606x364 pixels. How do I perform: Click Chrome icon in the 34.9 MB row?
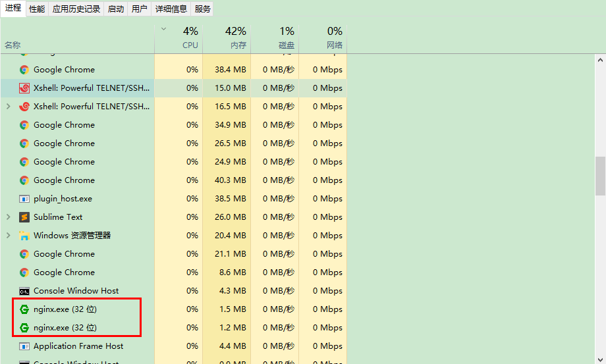tap(24, 125)
